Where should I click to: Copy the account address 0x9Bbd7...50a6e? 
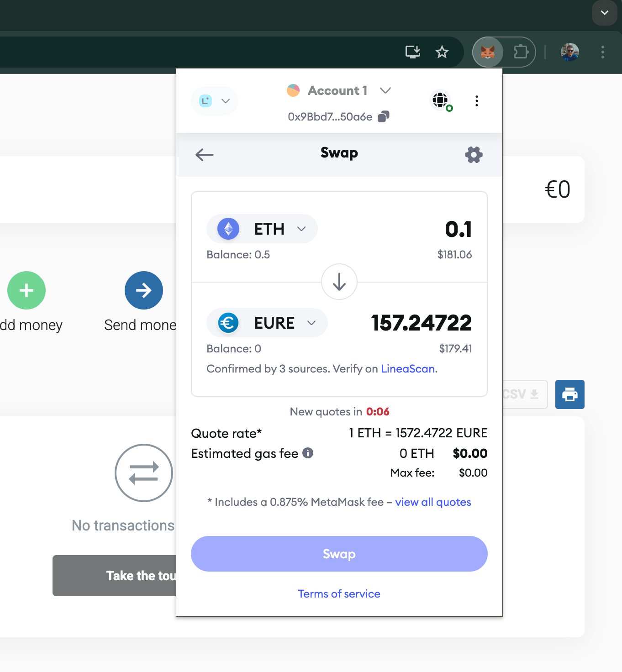point(384,117)
